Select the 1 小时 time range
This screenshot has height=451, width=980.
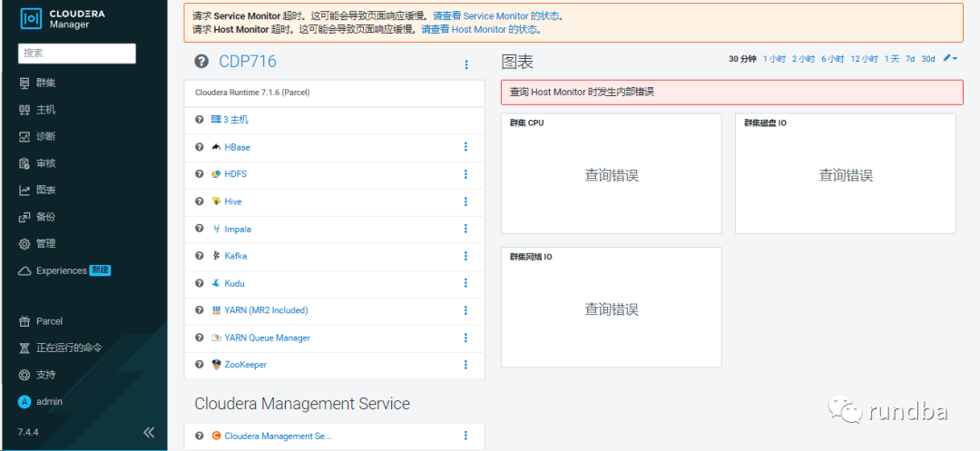point(774,59)
